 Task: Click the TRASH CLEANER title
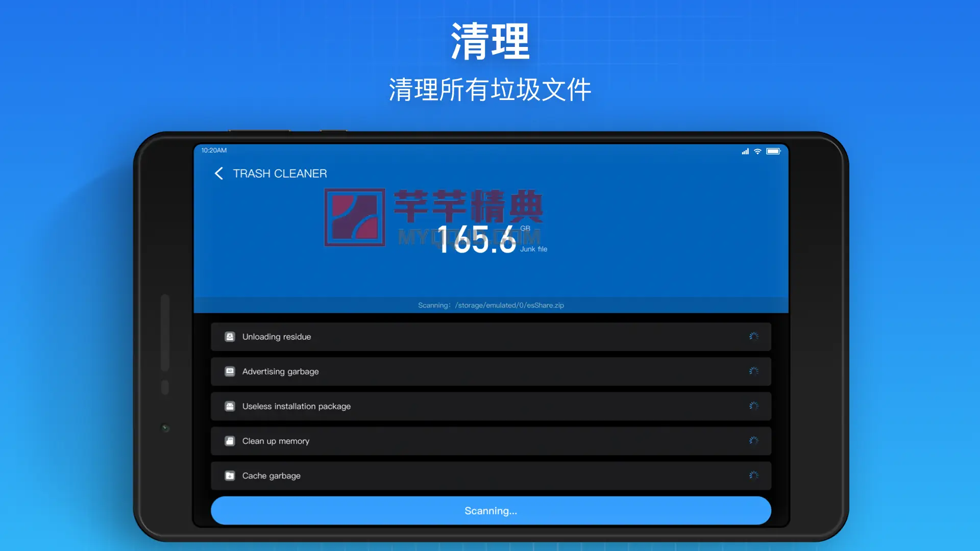click(x=280, y=173)
